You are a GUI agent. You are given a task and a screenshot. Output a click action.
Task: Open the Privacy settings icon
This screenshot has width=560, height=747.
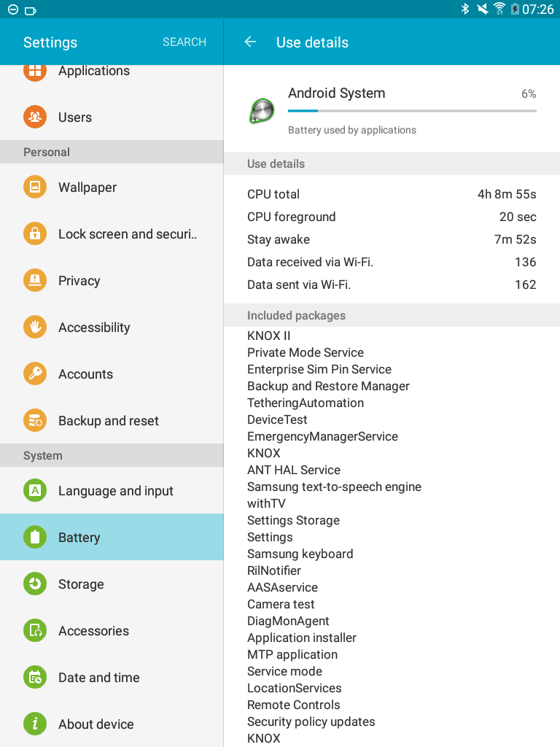[x=35, y=280]
